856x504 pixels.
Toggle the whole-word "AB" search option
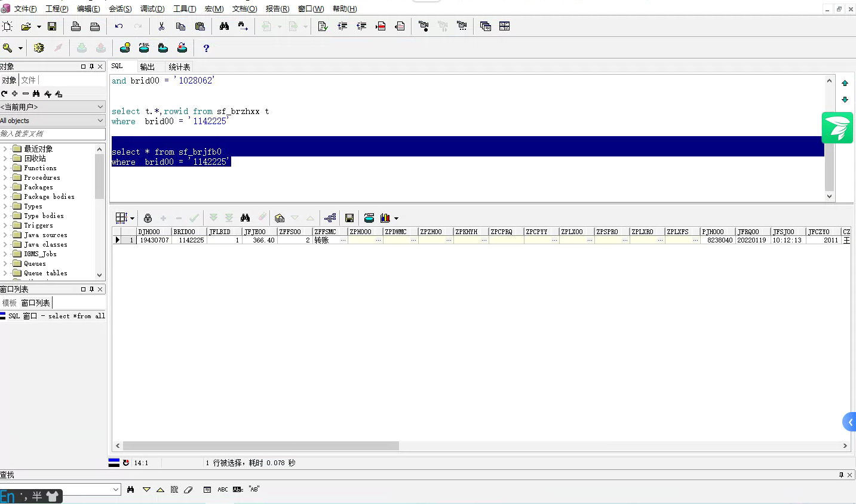(x=254, y=490)
